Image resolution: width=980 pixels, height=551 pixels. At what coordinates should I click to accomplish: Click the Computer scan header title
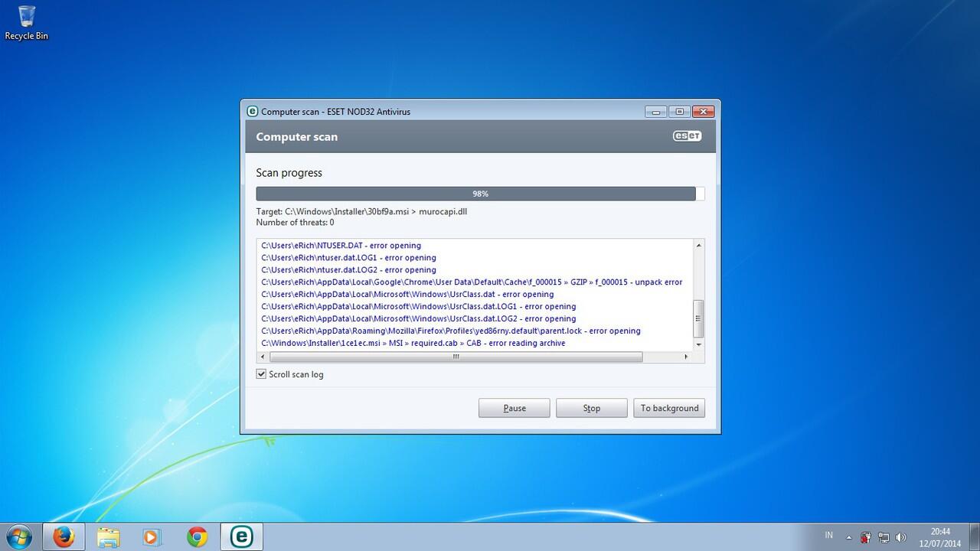pyautogui.click(x=296, y=137)
